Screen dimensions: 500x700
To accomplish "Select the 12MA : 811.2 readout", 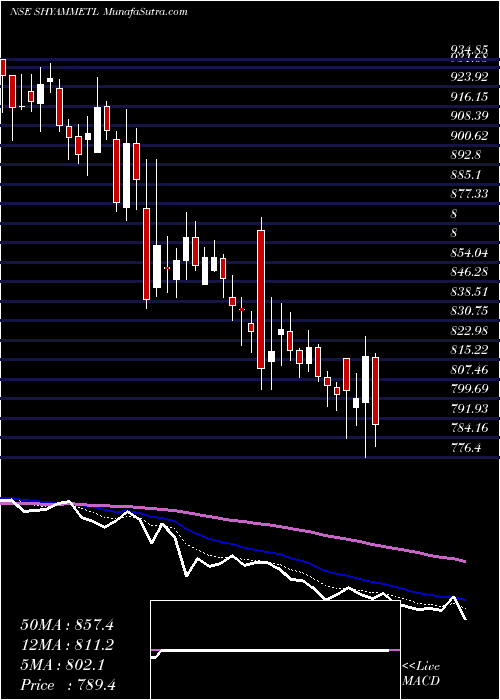I will tap(67, 645).
